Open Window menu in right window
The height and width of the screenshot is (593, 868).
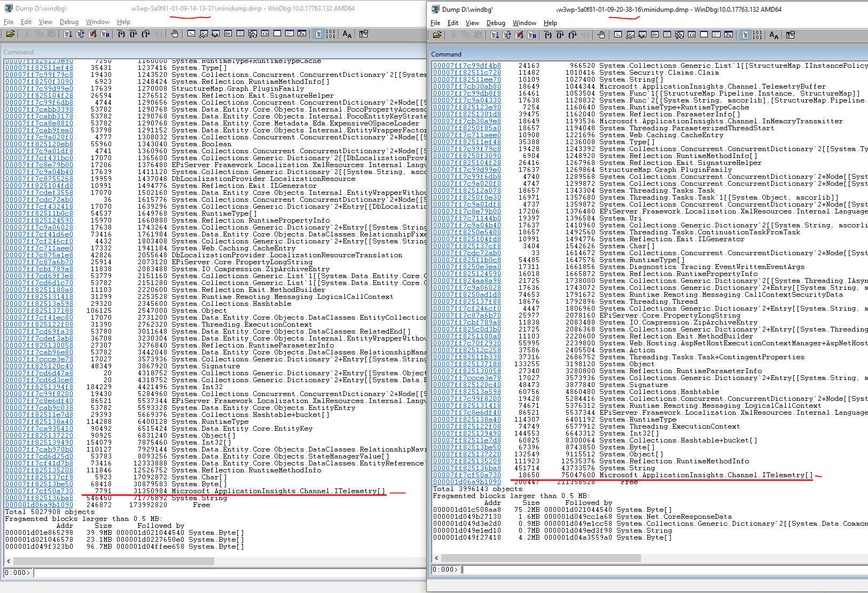coord(525,23)
